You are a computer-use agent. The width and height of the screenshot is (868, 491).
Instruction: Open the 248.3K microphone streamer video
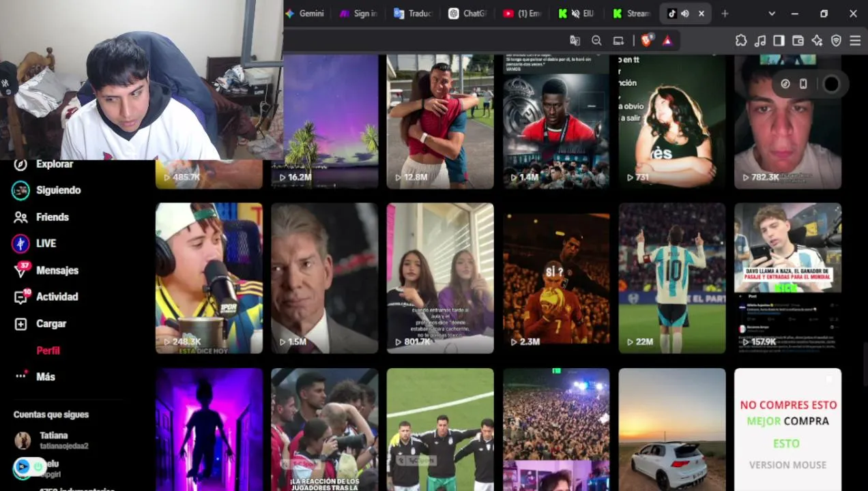(x=209, y=278)
